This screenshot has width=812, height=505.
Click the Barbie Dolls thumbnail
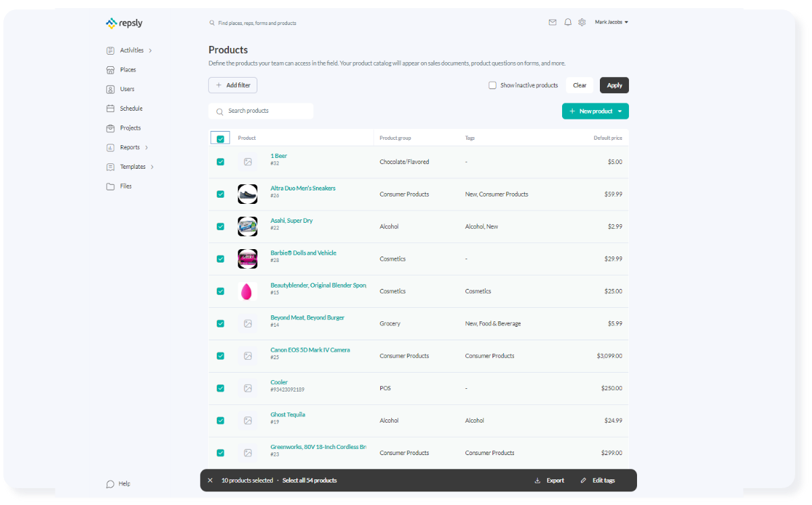point(248,259)
